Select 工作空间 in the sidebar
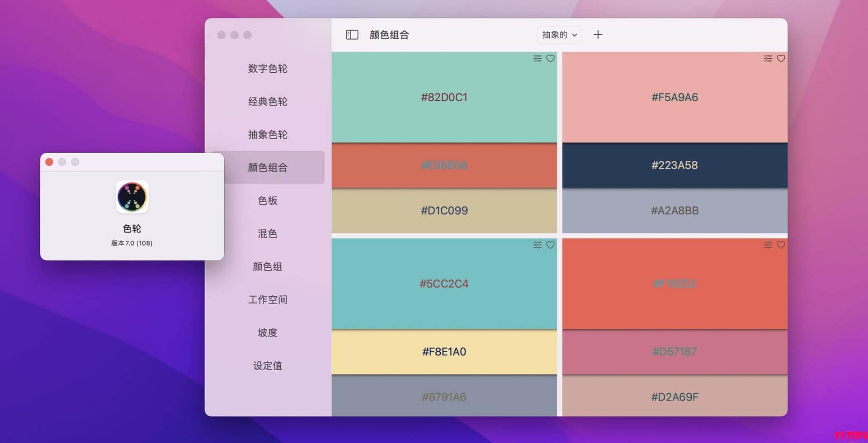868x443 pixels. tap(267, 299)
